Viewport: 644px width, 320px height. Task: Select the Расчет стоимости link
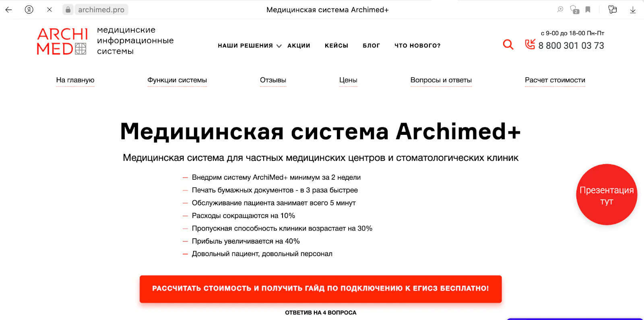click(555, 80)
